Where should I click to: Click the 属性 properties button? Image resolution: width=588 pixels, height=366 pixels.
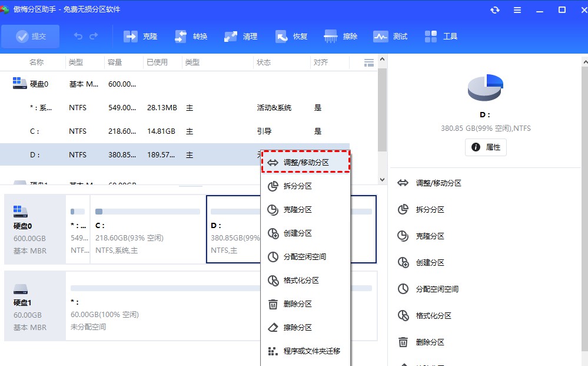point(486,147)
